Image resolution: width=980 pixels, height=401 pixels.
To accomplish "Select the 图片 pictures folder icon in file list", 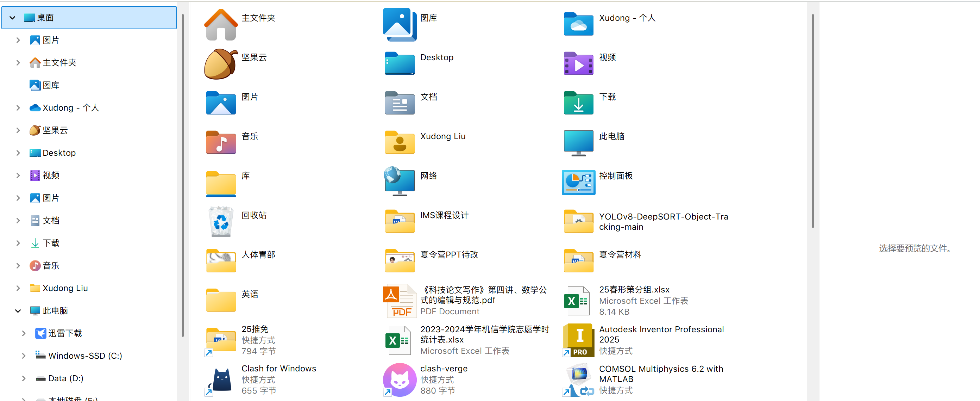I will tap(221, 103).
